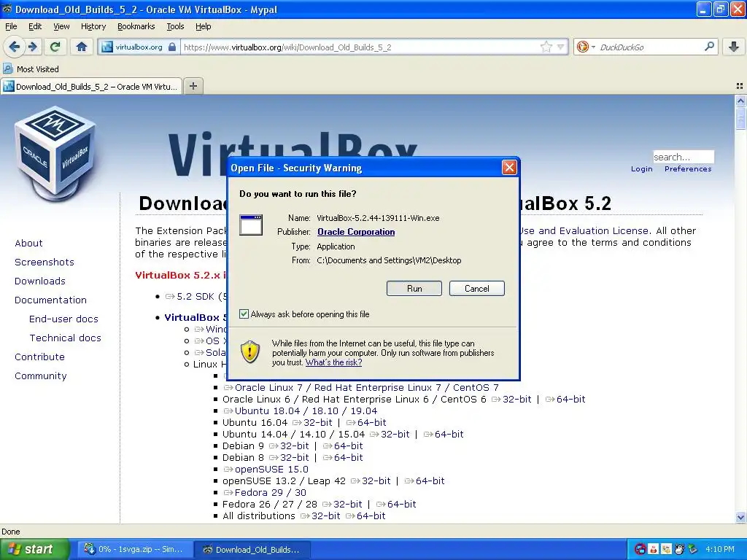
Task: Open the Help menu
Action: point(204,26)
